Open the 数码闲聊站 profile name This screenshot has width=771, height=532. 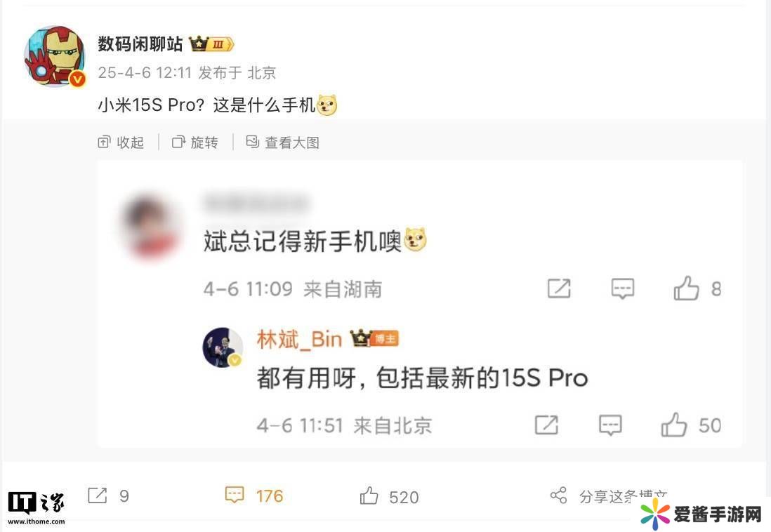tap(140, 44)
